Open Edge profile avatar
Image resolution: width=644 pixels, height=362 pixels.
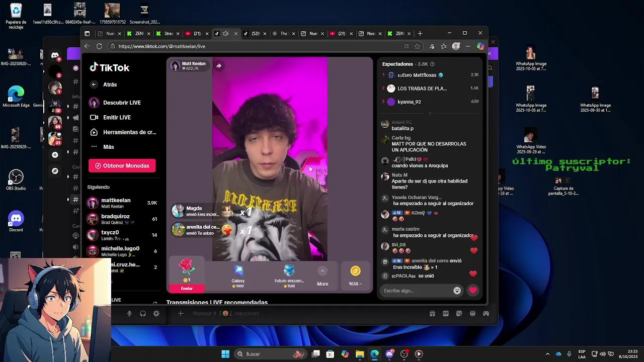click(x=456, y=46)
